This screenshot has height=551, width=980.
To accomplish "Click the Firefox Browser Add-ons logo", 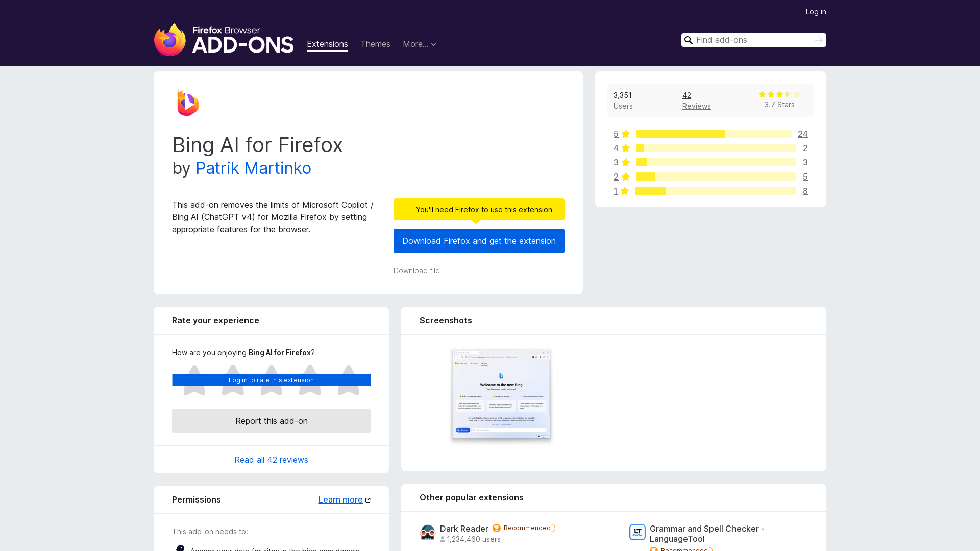I will [x=224, y=40].
